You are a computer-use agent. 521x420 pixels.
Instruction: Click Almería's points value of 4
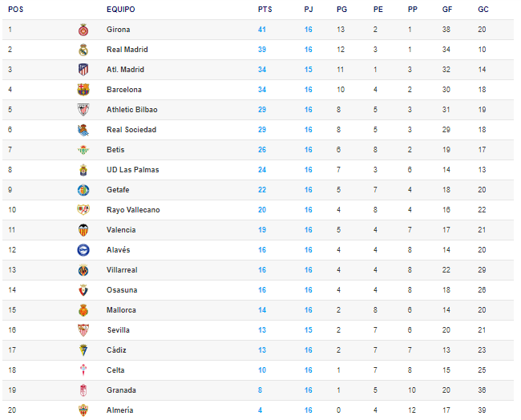coord(260,410)
